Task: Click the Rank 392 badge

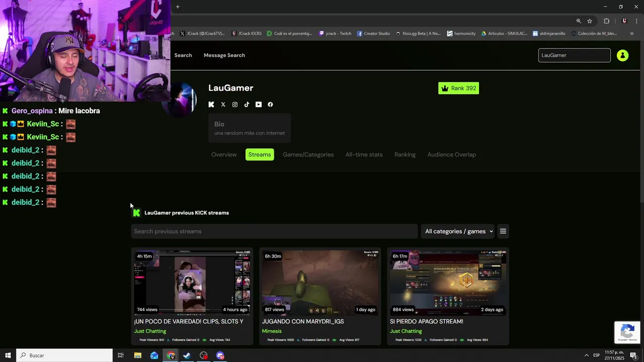Action: 458,88
